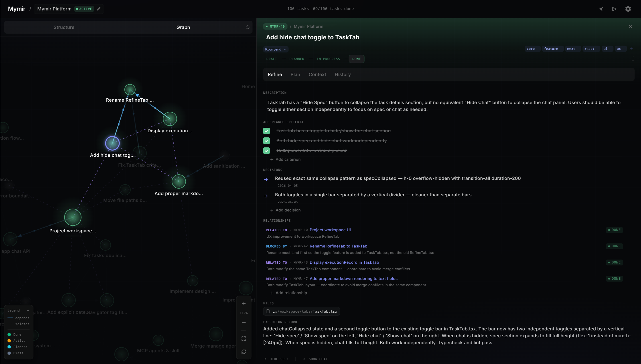Viewport: 641px width, 364px height.
Task: Click the logout icon in header
Action: 614,9
